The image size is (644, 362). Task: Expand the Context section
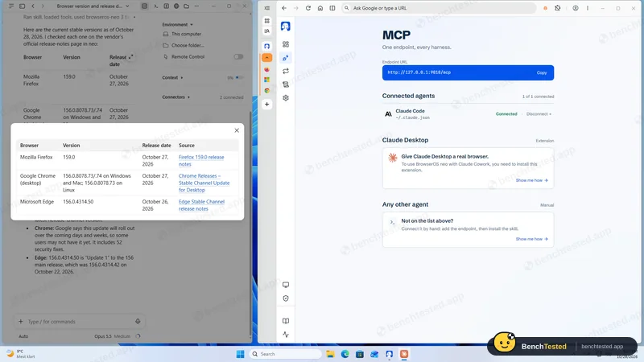(172, 77)
